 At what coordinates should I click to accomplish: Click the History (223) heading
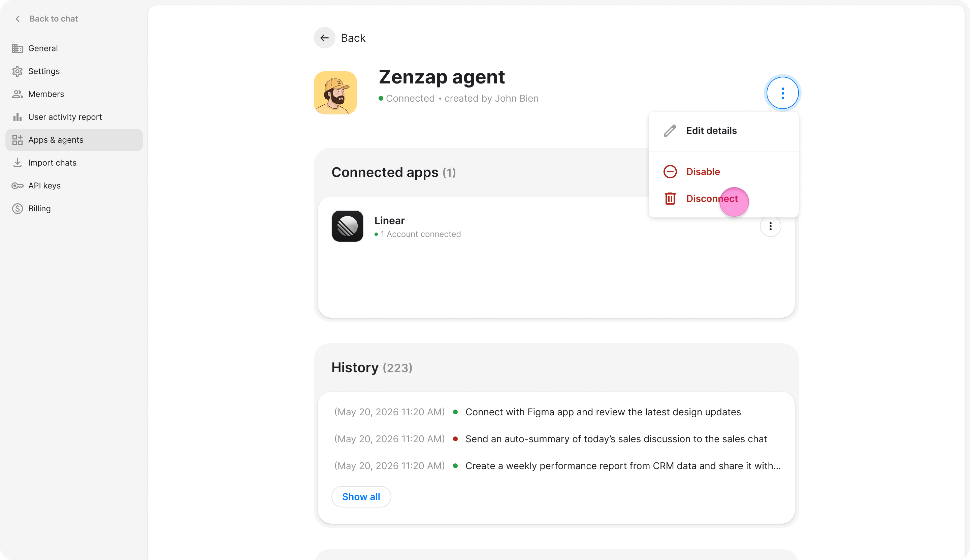pos(372,367)
